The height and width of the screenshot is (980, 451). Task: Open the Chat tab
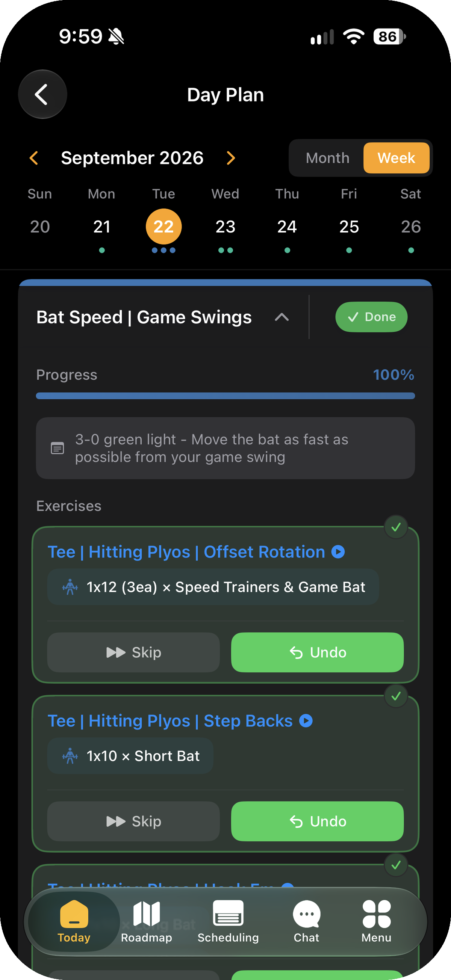pos(306,921)
